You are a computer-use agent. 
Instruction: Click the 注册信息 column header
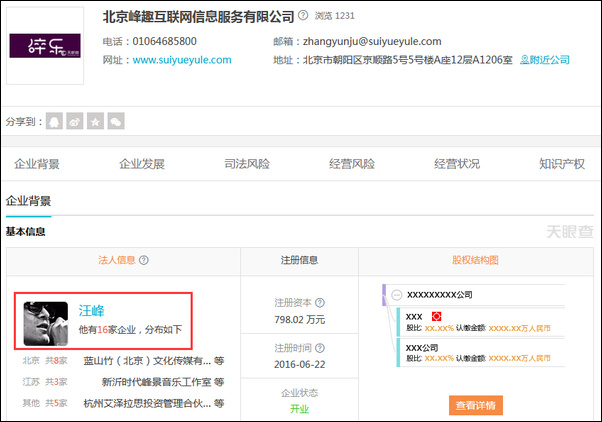[x=299, y=260]
